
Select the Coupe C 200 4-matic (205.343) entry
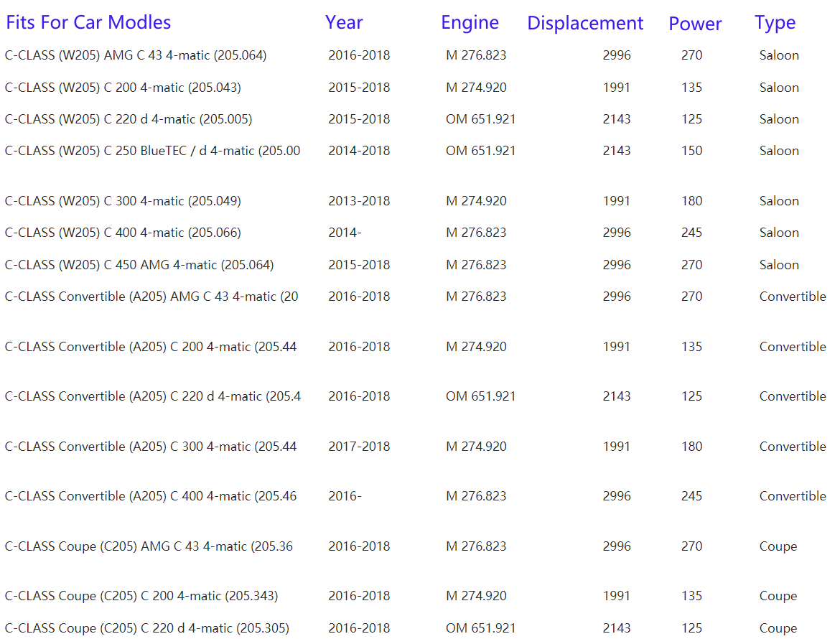coord(141,596)
